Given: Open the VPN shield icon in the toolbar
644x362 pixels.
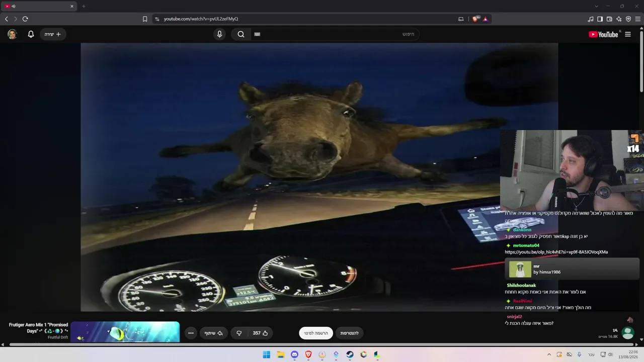Looking at the screenshot, I should tap(628, 19).
